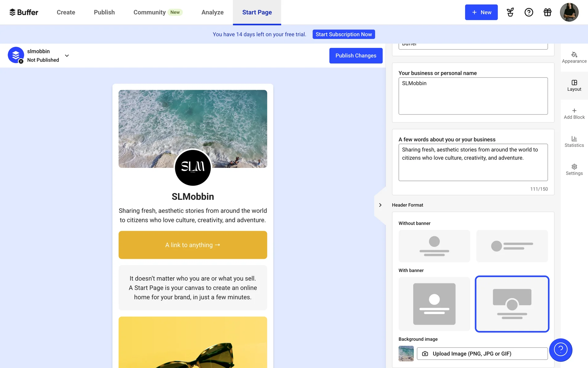Collapse the editor side panel chevron
588x368 pixels.
380,205
